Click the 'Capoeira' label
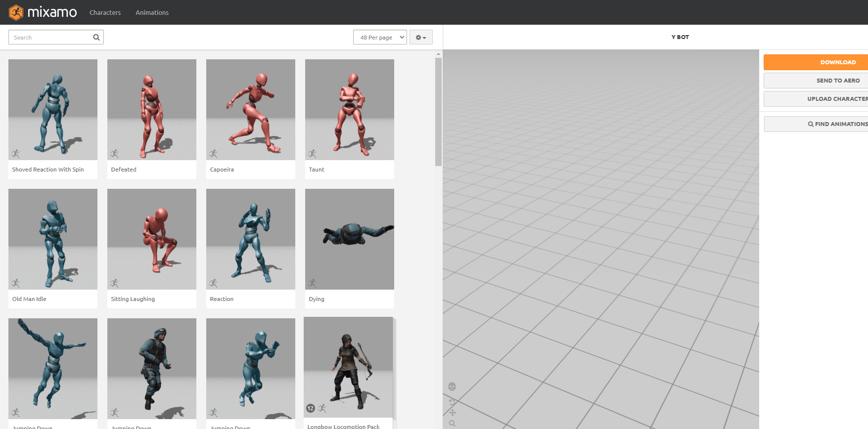868x429 pixels. [222, 170]
